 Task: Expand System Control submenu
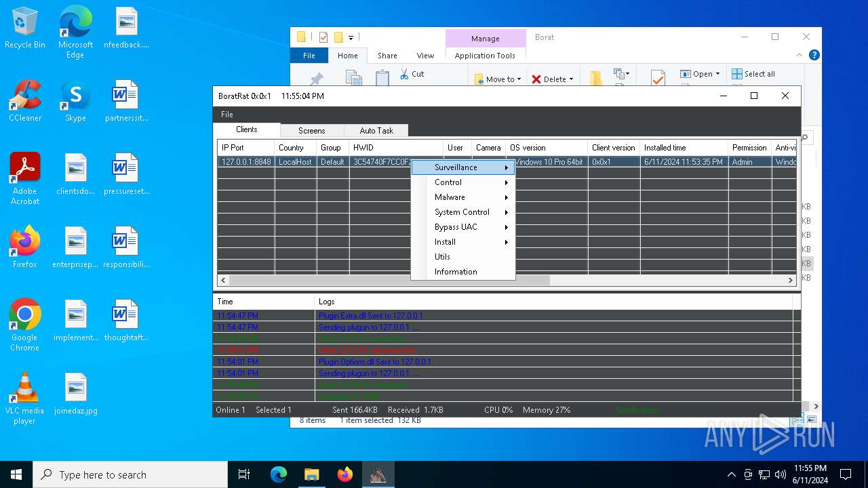click(x=463, y=212)
